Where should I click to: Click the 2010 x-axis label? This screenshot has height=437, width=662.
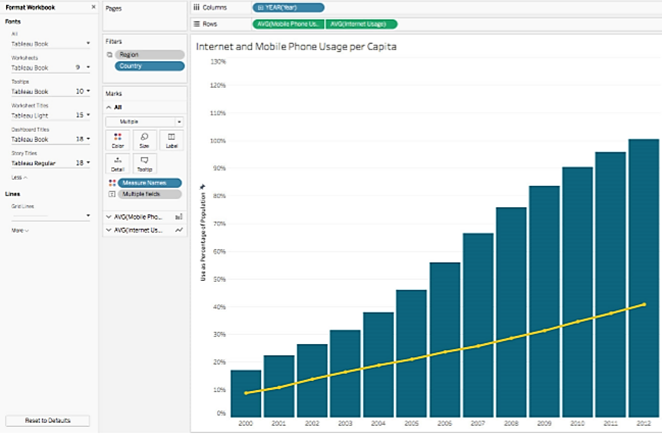[578, 423]
